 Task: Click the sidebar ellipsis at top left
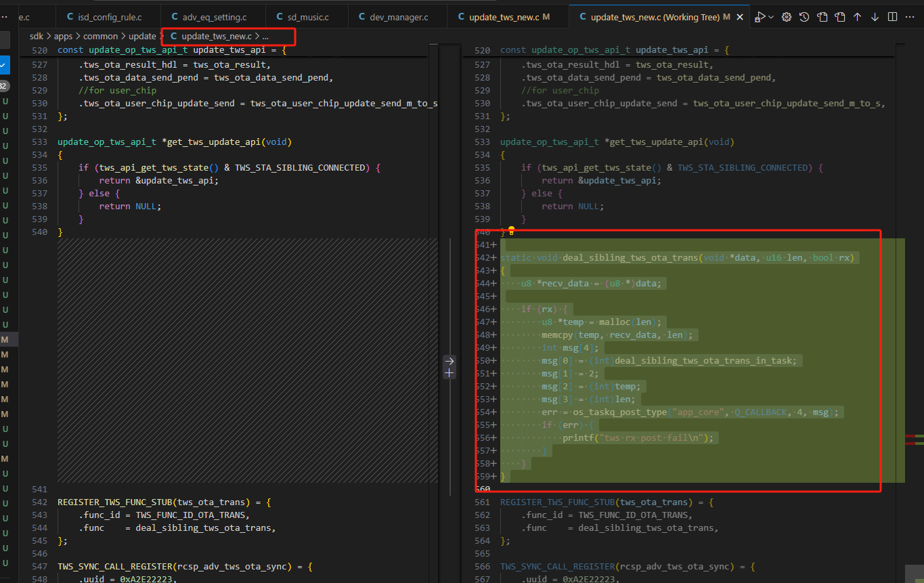[x=3, y=16]
